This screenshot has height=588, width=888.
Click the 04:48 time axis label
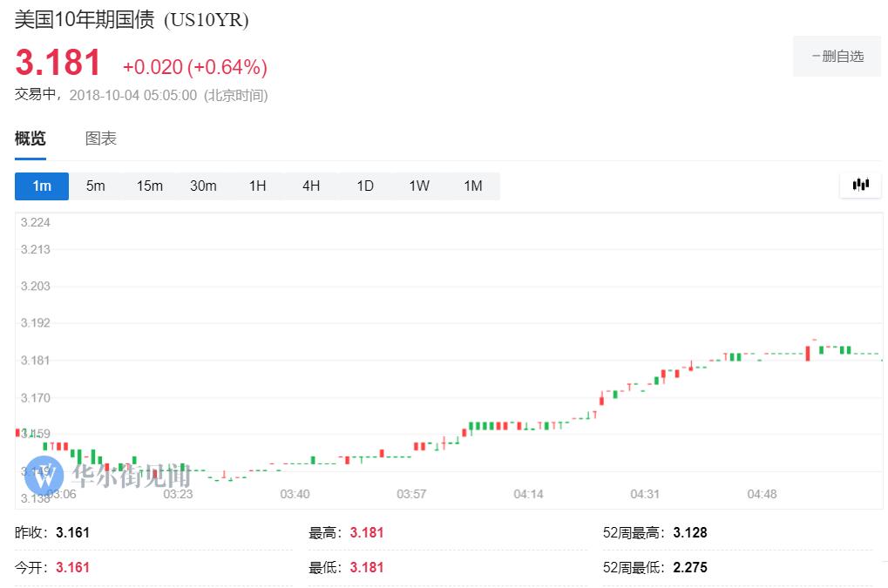tap(762, 494)
